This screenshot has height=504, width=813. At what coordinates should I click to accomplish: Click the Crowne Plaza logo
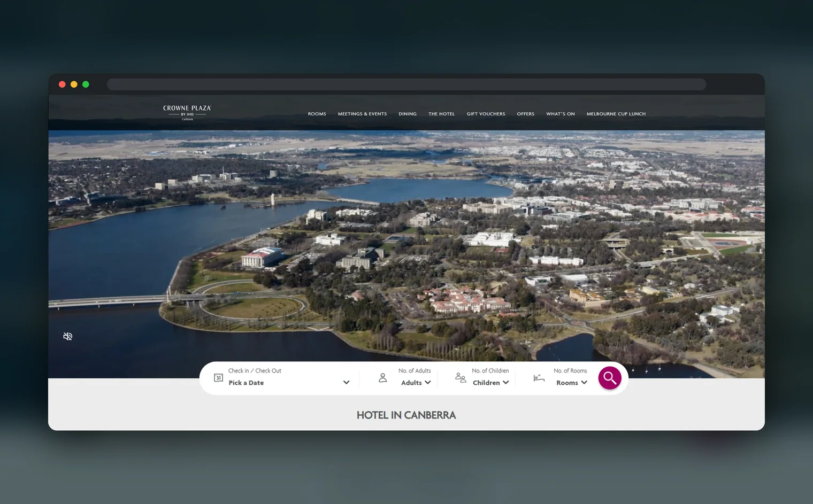click(x=187, y=112)
